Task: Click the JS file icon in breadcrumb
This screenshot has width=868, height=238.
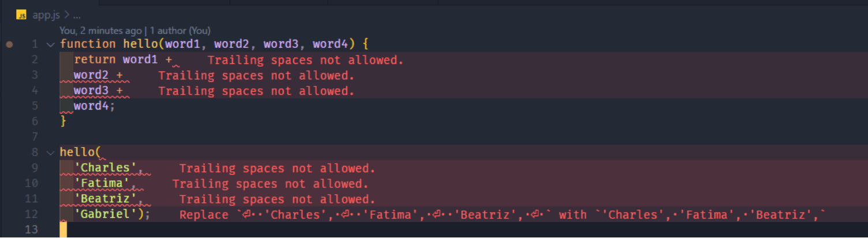Action: tap(21, 16)
